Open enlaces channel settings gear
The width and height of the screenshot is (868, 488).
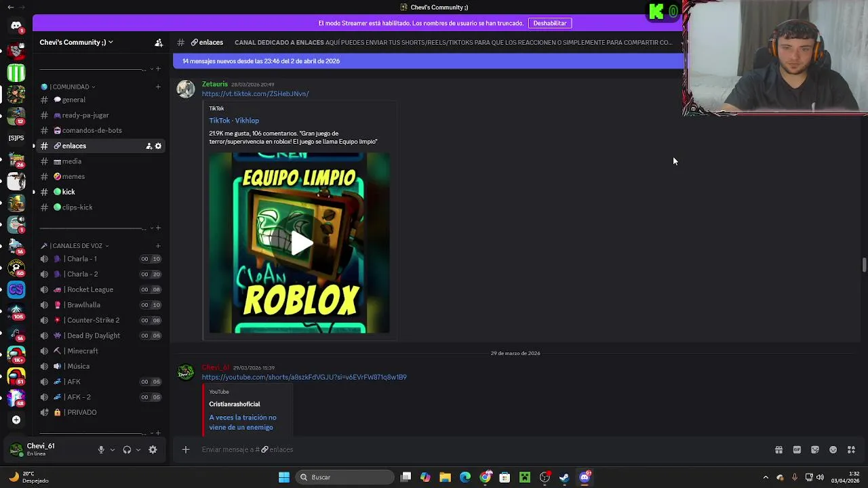(159, 146)
